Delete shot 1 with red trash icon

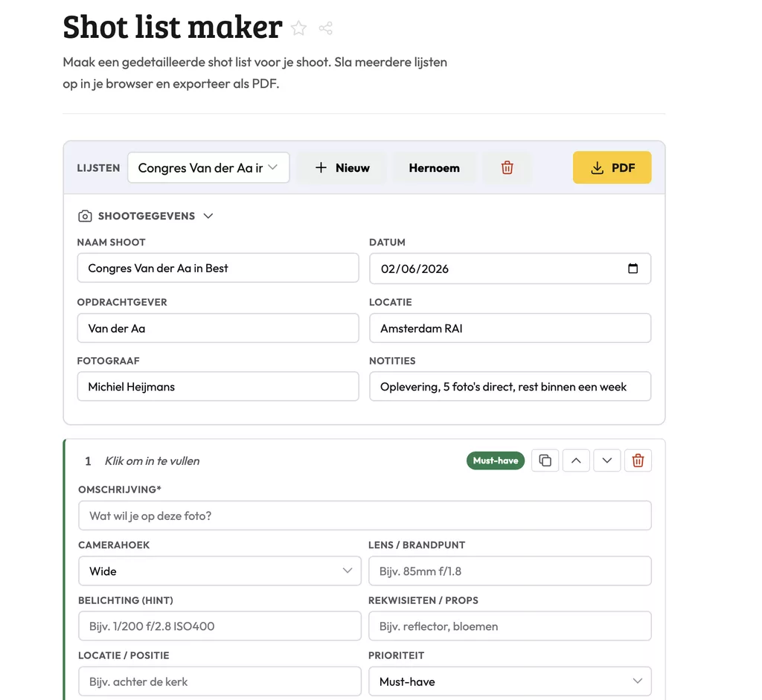(x=638, y=460)
